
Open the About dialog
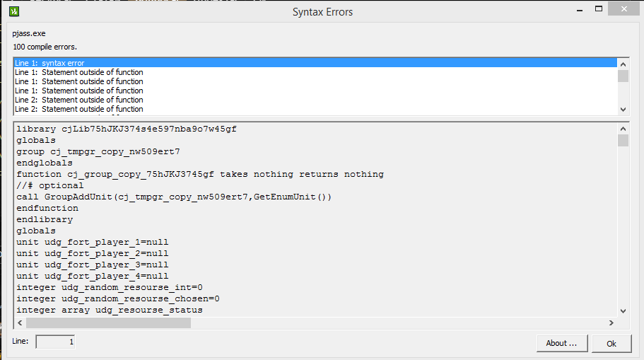click(561, 343)
